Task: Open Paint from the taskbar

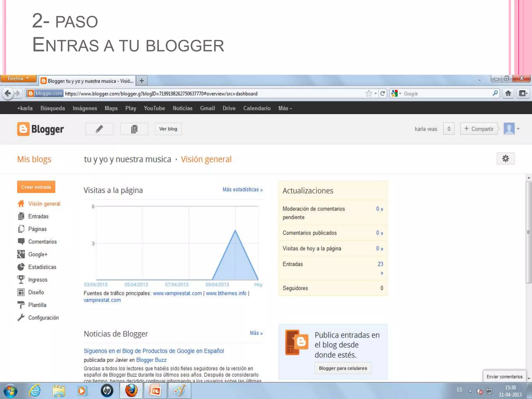Action: 179,391
